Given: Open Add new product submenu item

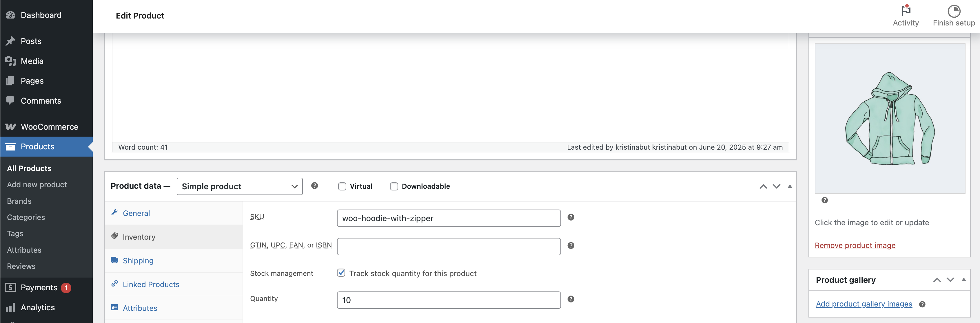Looking at the screenshot, I should [37, 185].
